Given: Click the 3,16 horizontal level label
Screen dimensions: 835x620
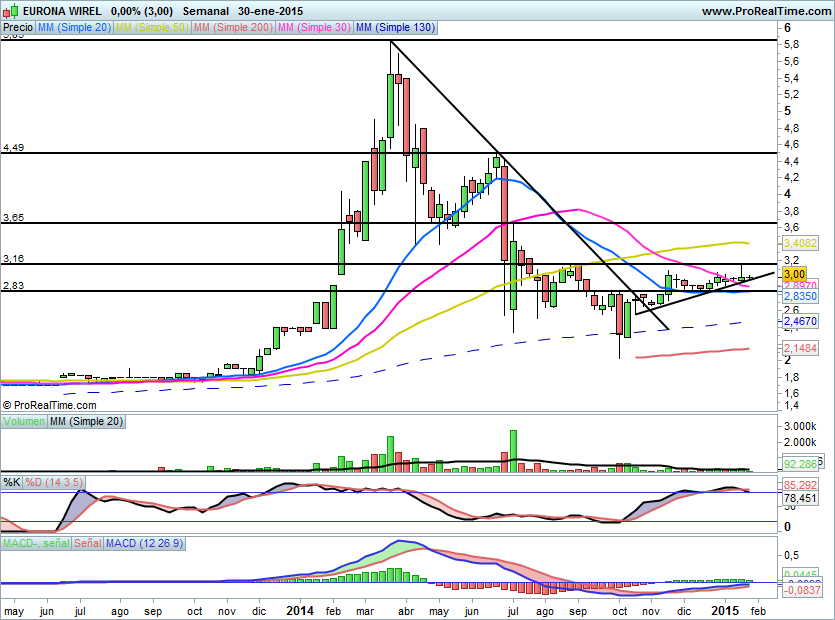Looking at the screenshot, I should [x=13, y=258].
